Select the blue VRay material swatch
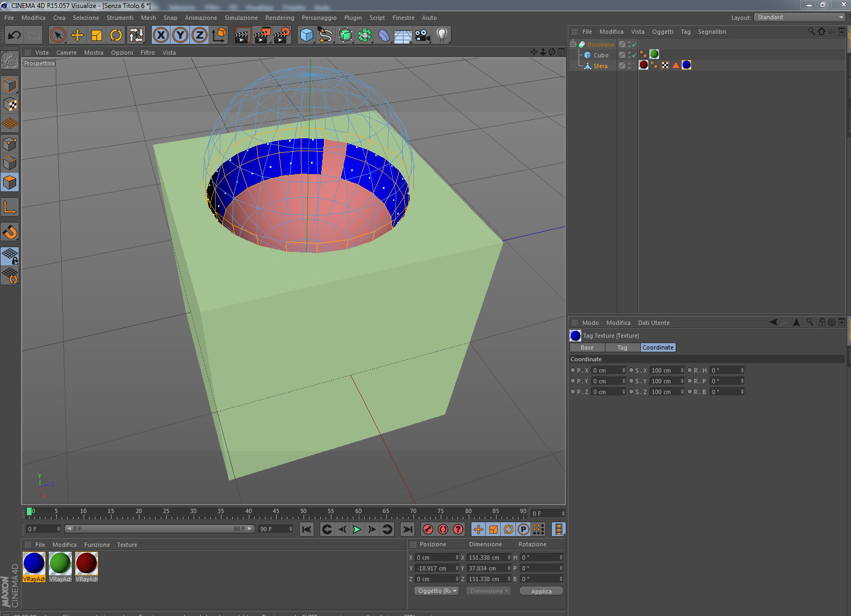The height and width of the screenshot is (616, 851). 34,564
